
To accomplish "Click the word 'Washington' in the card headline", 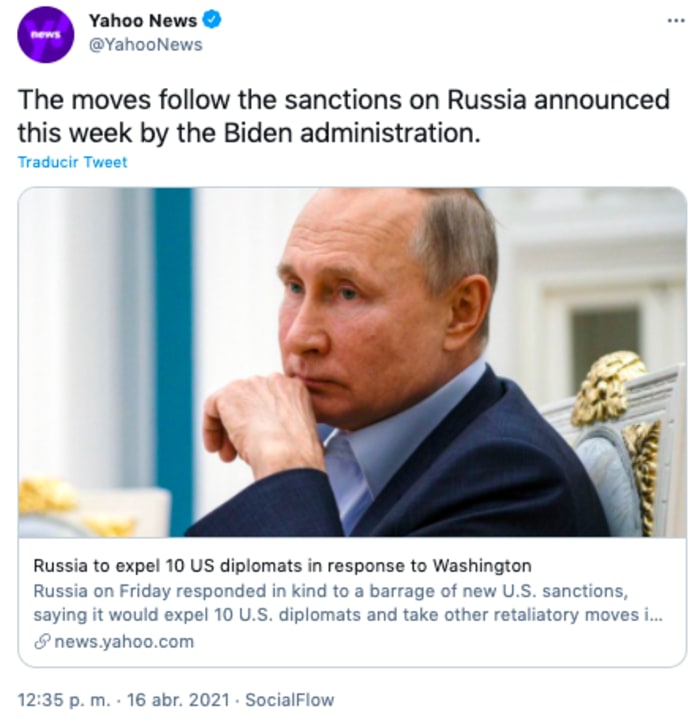I will pos(483,566).
